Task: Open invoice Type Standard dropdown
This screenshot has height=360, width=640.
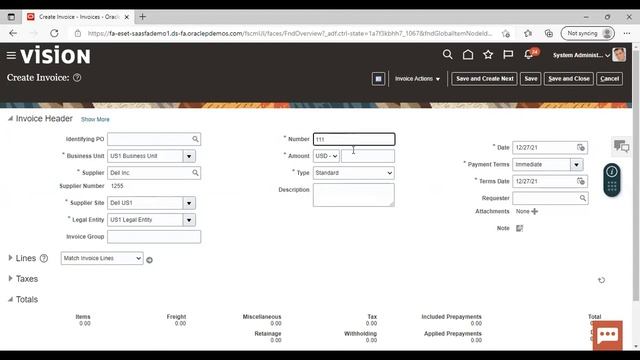Action: tap(354, 173)
